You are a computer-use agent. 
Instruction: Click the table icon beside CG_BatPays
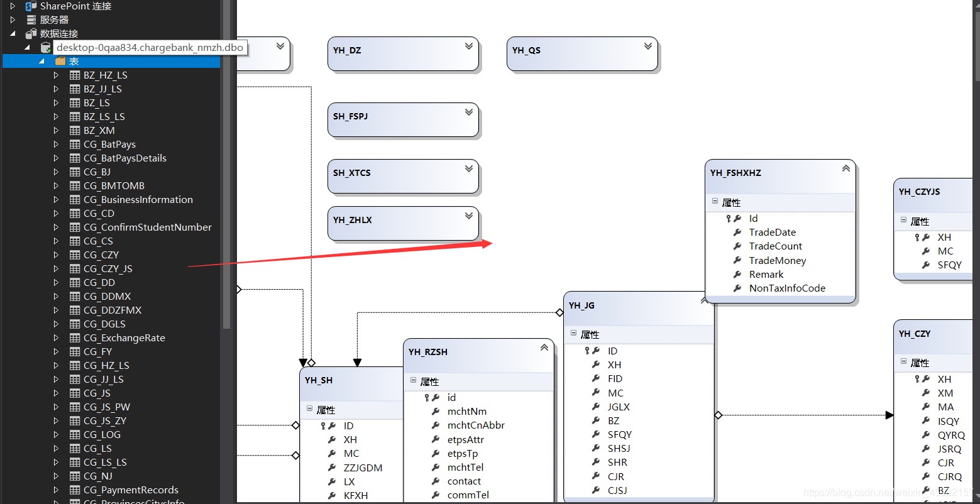coord(75,145)
